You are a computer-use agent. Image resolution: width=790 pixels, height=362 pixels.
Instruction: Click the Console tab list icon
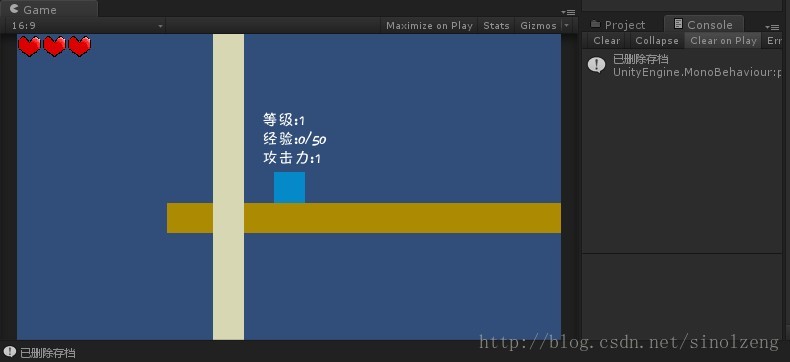click(678, 24)
